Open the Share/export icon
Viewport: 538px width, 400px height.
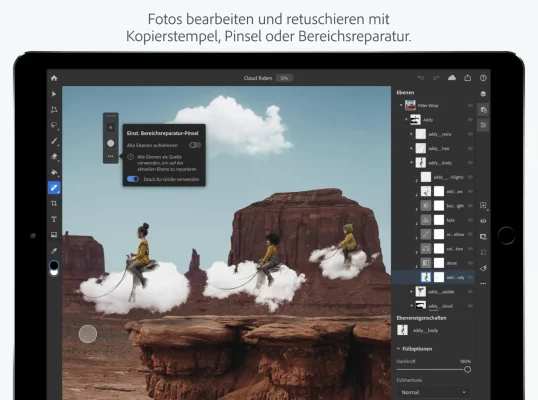(x=468, y=78)
